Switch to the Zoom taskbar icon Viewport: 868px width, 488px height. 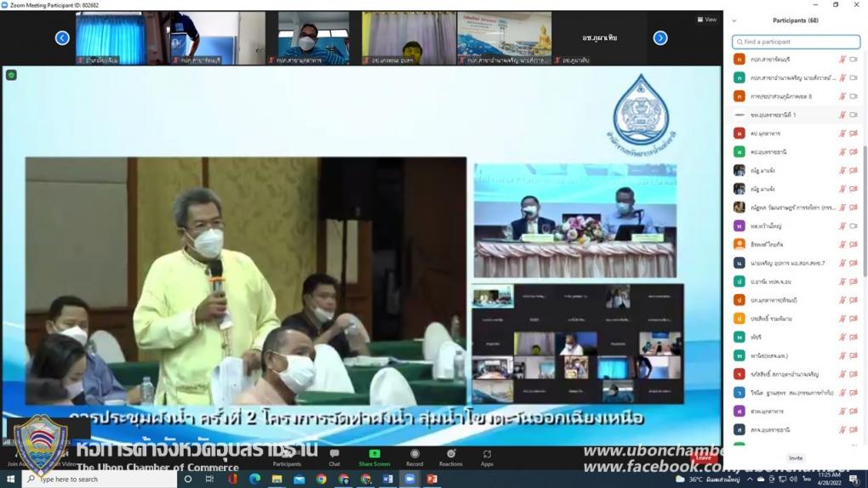pyautogui.click(x=409, y=479)
